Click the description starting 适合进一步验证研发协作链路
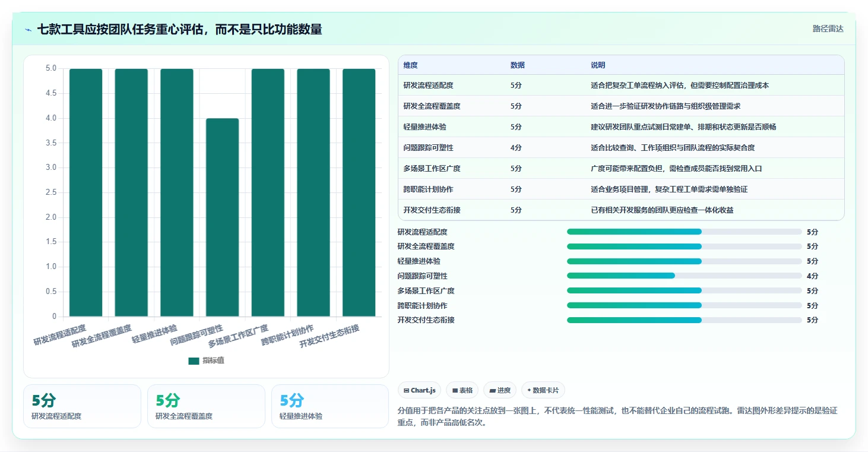This screenshot has width=868, height=452. 666,106
